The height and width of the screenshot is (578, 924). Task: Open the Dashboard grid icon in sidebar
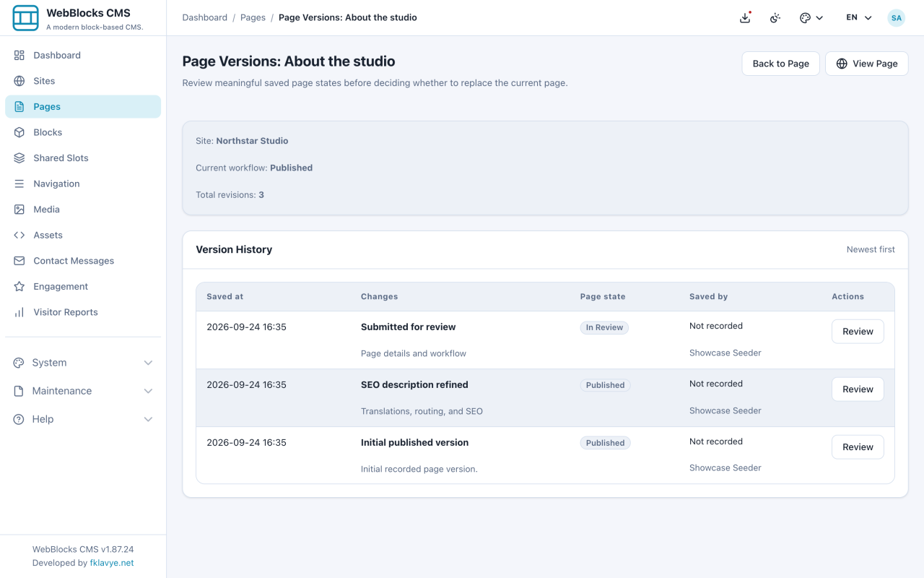(19, 56)
